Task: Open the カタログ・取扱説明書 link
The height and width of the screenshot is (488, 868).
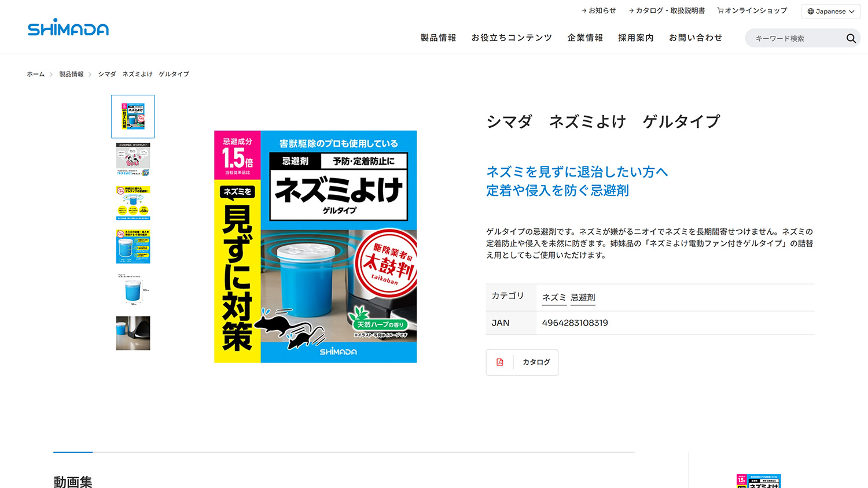Action: 667,10
